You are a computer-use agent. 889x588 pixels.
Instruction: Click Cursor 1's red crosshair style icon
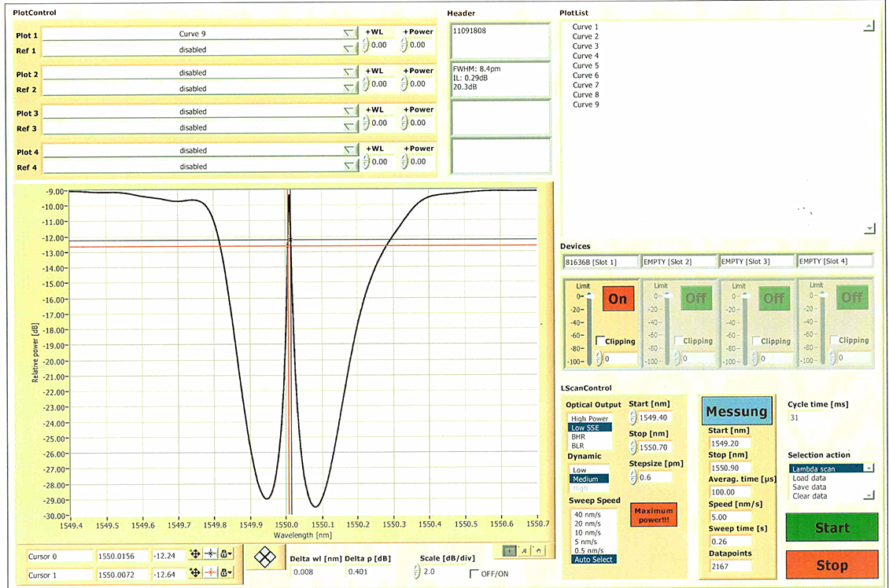click(x=211, y=575)
